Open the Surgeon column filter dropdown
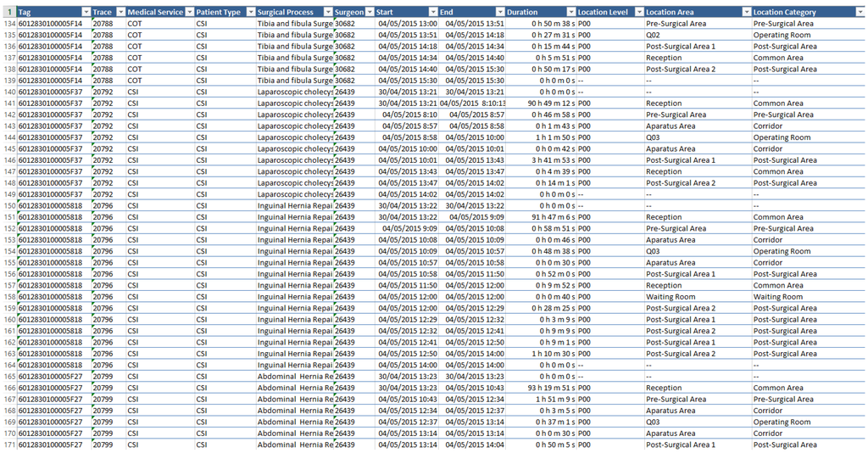Screen dimensions: 868x453 pyautogui.click(x=370, y=12)
